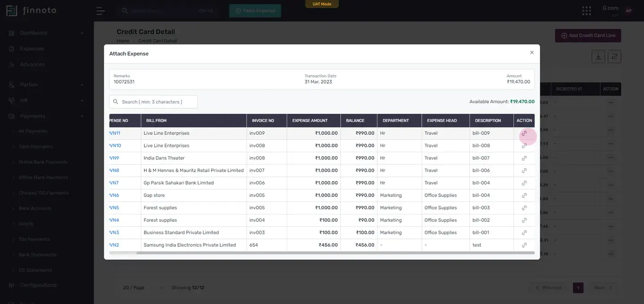Open expense link VN11
The width and height of the screenshot is (644, 304).
pyautogui.click(x=114, y=133)
